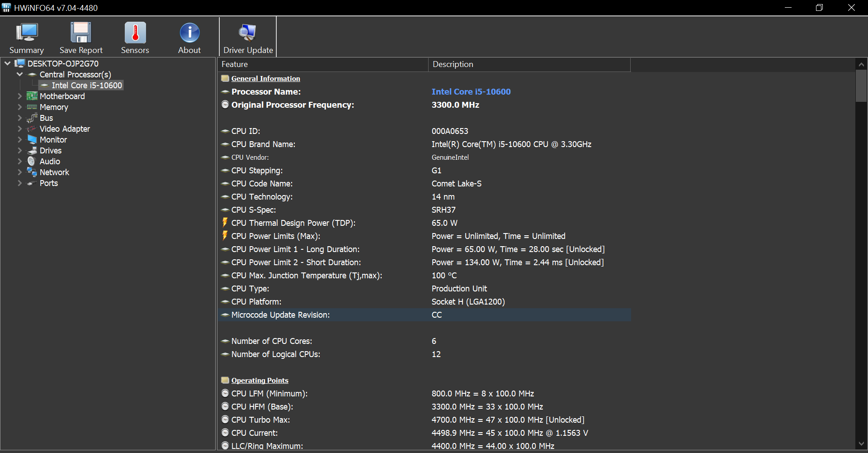Screen dimensions: 868x453
Task: Click the Operating Points folder icon
Action: click(225, 380)
